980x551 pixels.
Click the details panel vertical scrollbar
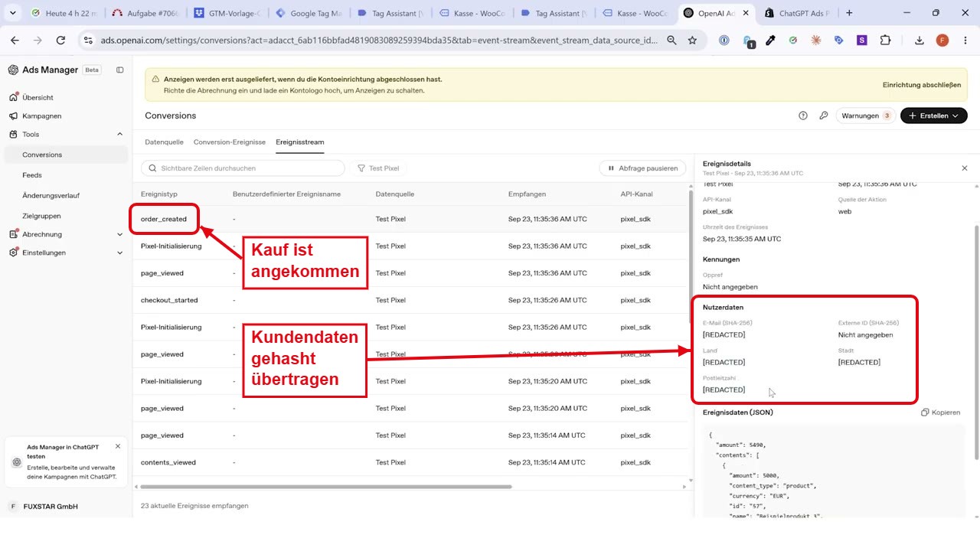[976, 342]
